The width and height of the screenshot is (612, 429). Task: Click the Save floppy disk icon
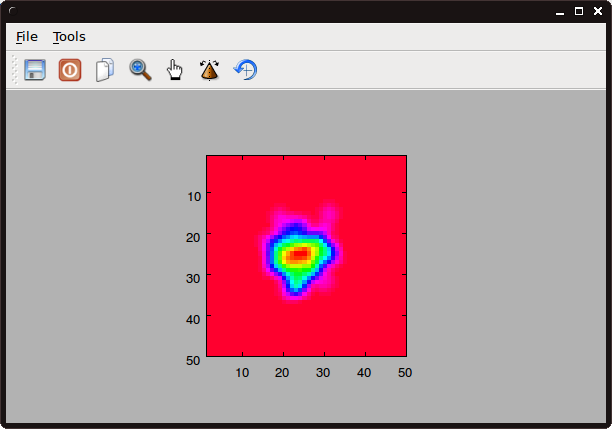(x=35, y=70)
